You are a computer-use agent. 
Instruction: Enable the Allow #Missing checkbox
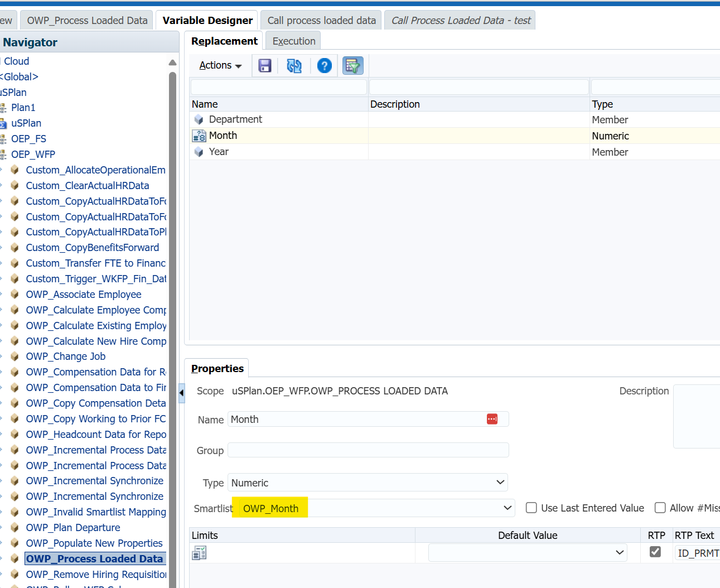coord(660,508)
